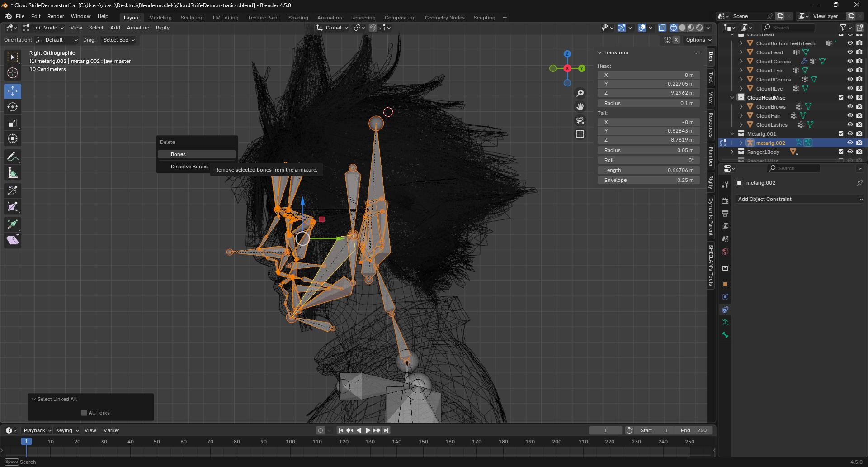Switch to the Sculpting workspace tab
This screenshot has width=868, height=467.
point(192,18)
